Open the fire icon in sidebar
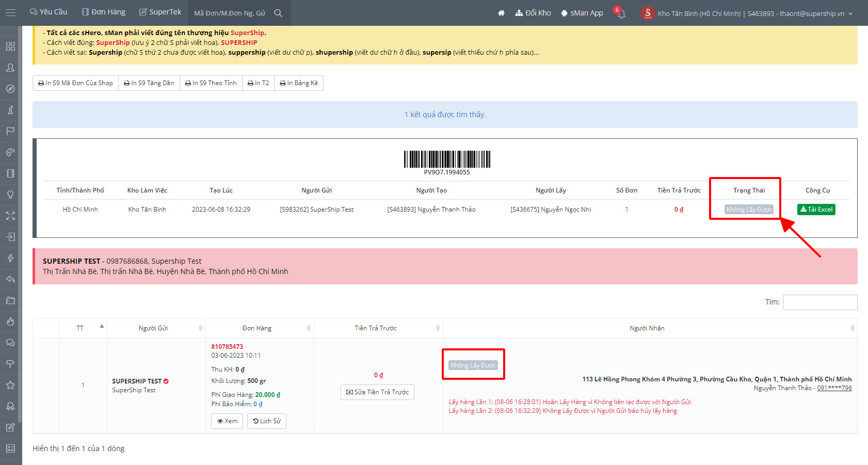 (10, 322)
